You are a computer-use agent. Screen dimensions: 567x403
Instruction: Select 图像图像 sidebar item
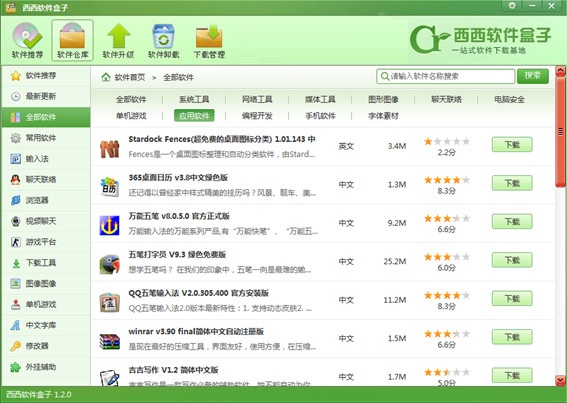[x=46, y=283]
